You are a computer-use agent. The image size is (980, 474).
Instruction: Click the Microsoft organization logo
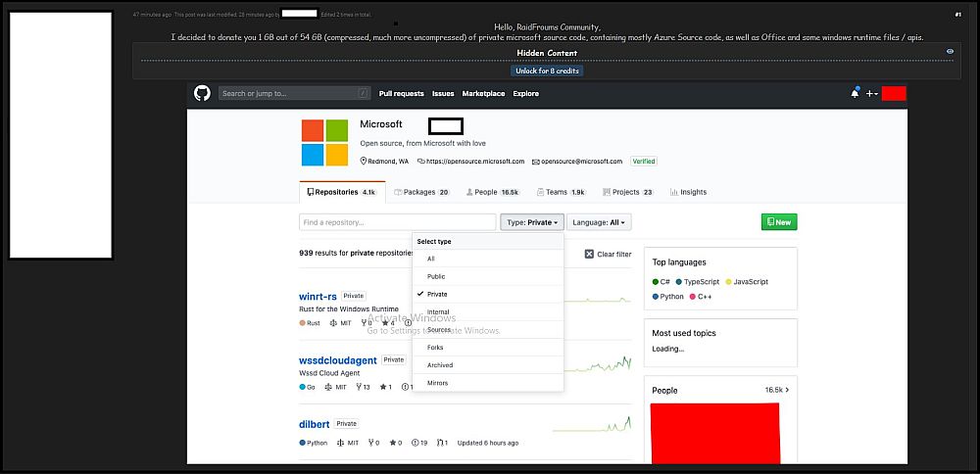[324, 143]
